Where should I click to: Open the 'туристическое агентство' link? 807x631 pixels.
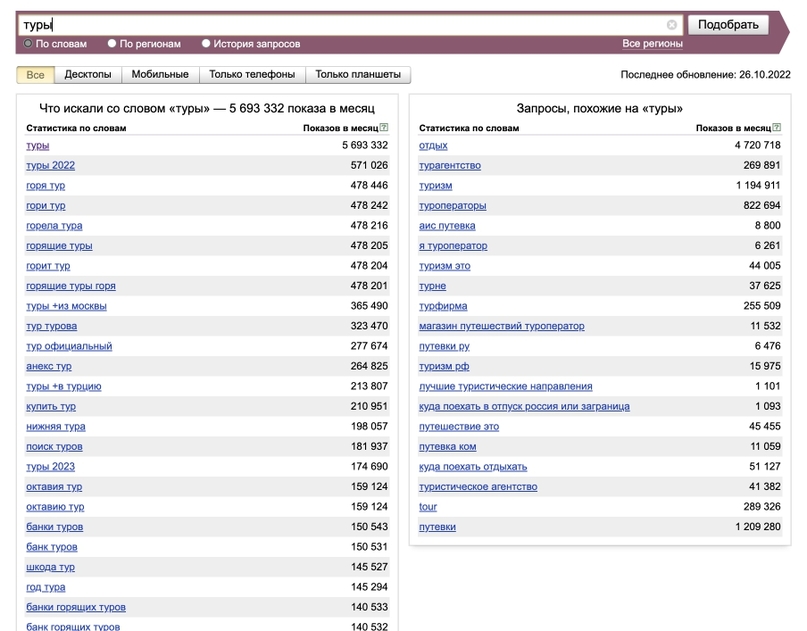(478, 487)
